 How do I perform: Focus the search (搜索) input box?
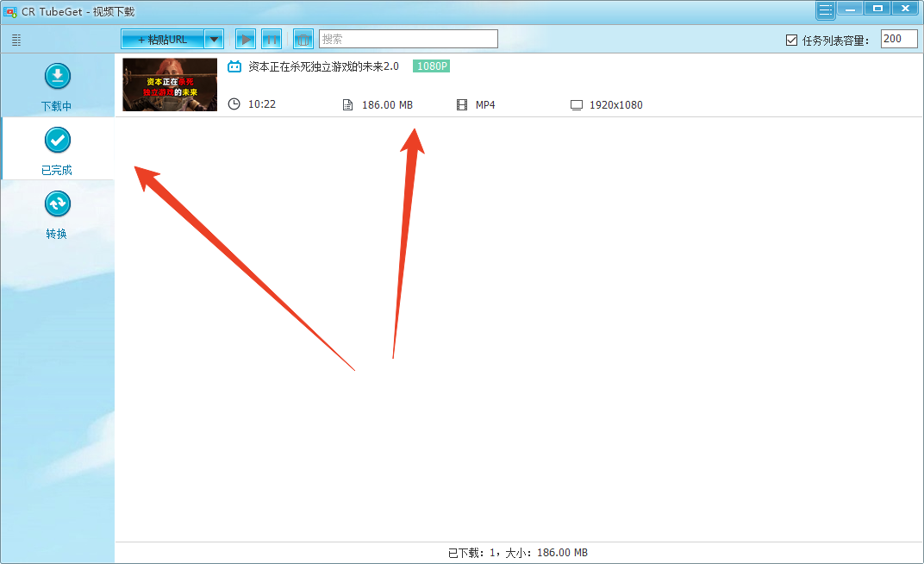(x=409, y=39)
